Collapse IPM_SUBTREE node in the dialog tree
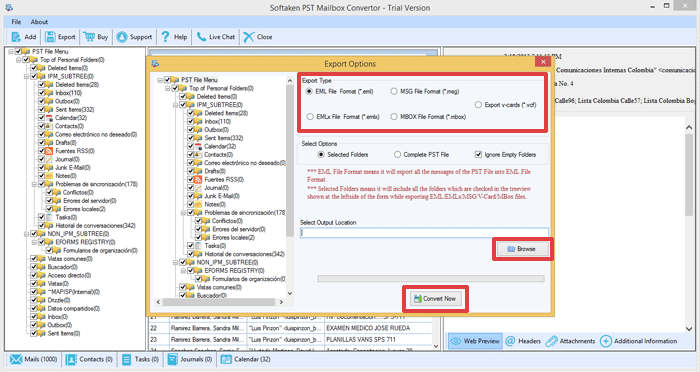Screen dimensions: 700x372 pos(175,105)
